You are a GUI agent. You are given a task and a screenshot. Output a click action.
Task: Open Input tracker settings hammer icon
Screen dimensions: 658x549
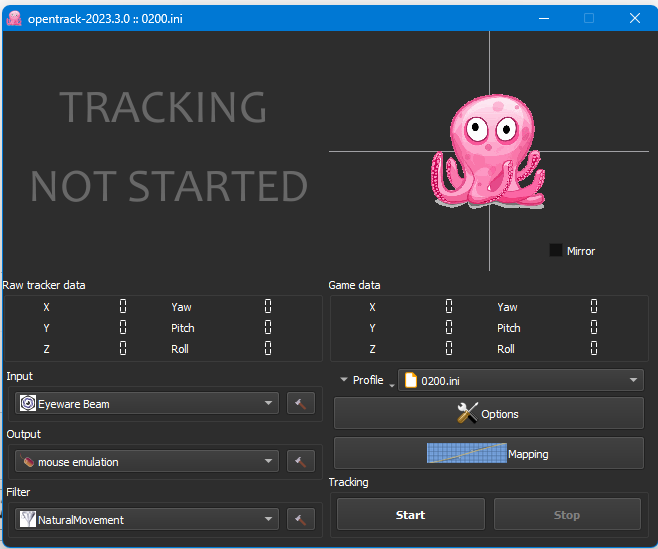point(300,403)
